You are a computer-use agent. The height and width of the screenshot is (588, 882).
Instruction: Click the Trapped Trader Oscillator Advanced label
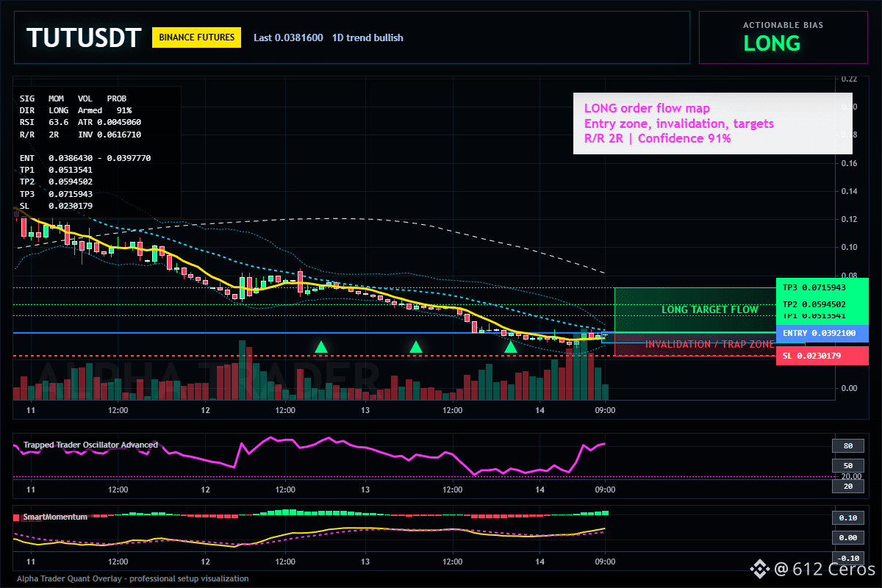[x=90, y=445]
